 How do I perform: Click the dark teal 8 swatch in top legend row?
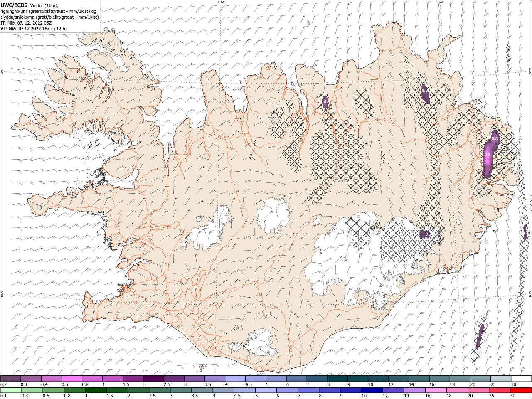point(337,379)
